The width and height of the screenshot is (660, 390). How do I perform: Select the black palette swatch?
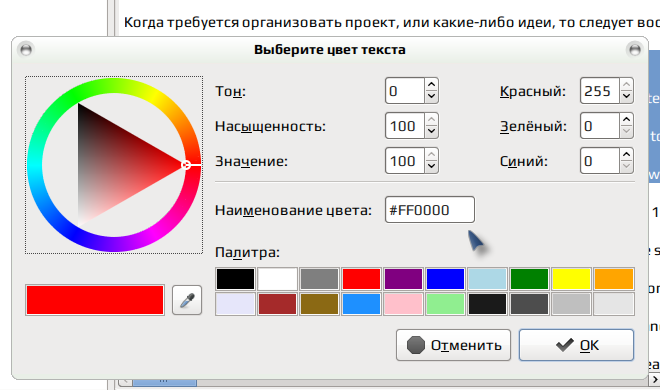pyautogui.click(x=235, y=279)
